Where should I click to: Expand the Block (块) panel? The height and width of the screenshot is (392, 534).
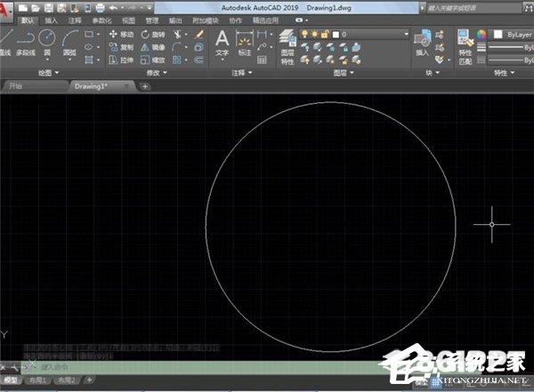click(433, 73)
